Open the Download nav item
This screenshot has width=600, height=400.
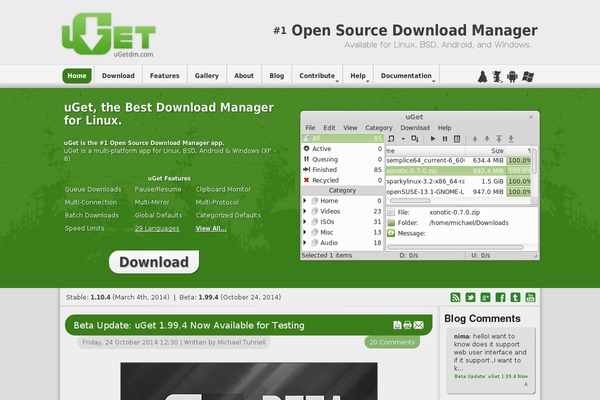click(x=118, y=76)
